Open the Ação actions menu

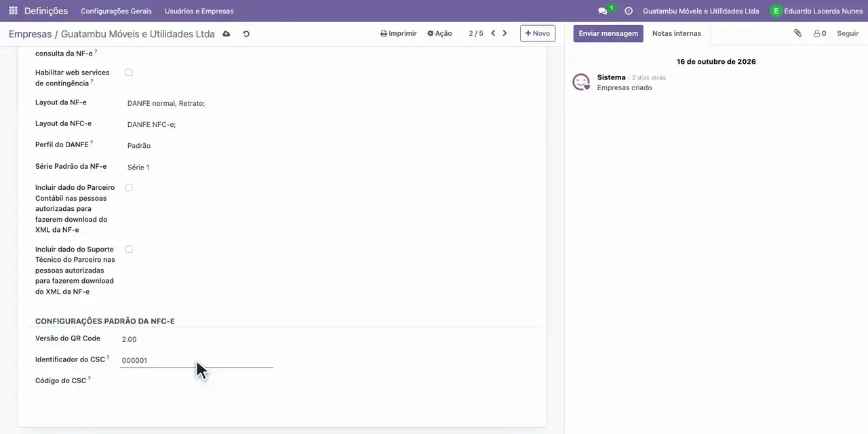point(439,33)
